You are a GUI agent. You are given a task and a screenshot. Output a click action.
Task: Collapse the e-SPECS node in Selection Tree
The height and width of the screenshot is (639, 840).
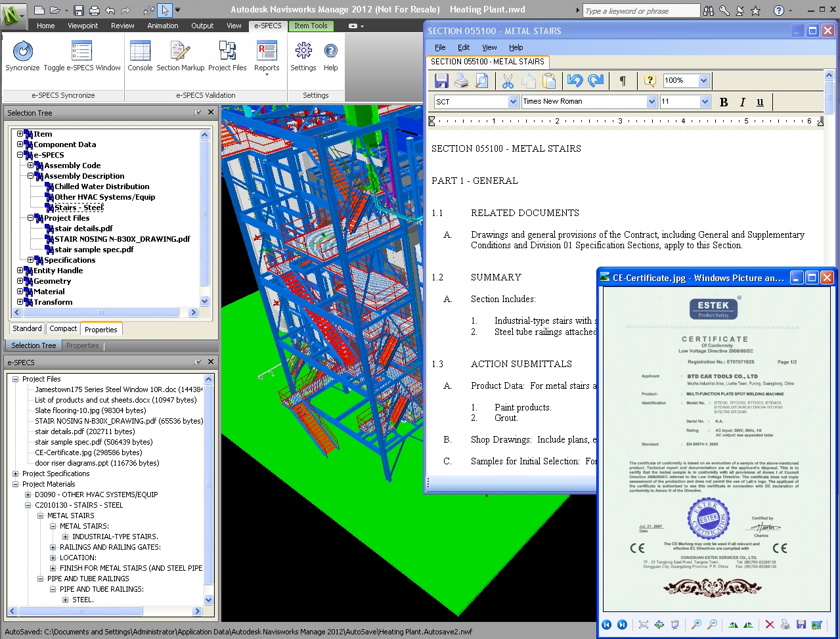pos(20,155)
